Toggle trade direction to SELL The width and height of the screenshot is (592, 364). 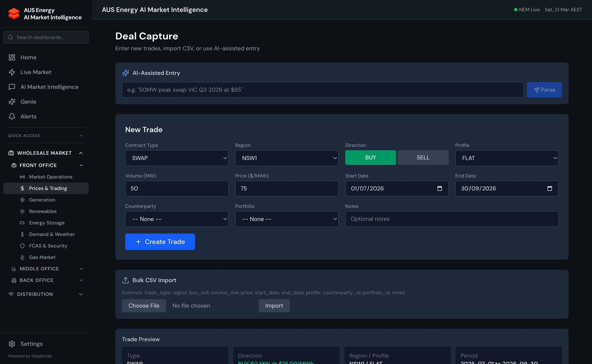coord(423,157)
